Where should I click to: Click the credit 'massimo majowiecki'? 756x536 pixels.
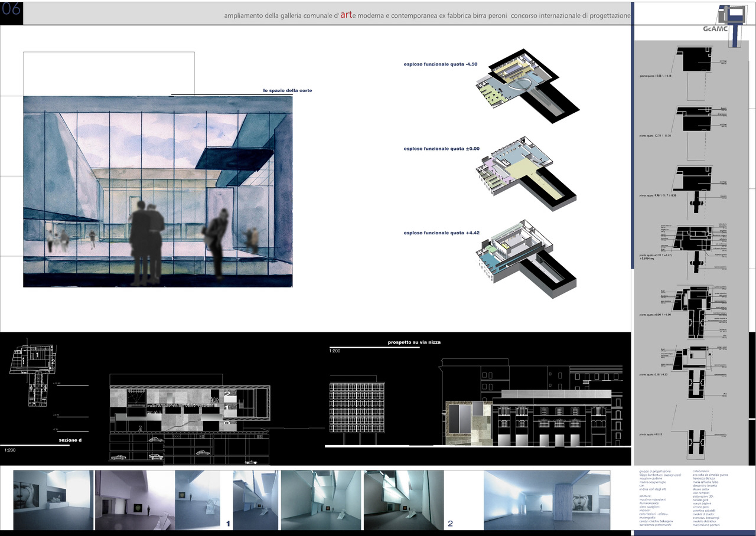click(x=653, y=500)
